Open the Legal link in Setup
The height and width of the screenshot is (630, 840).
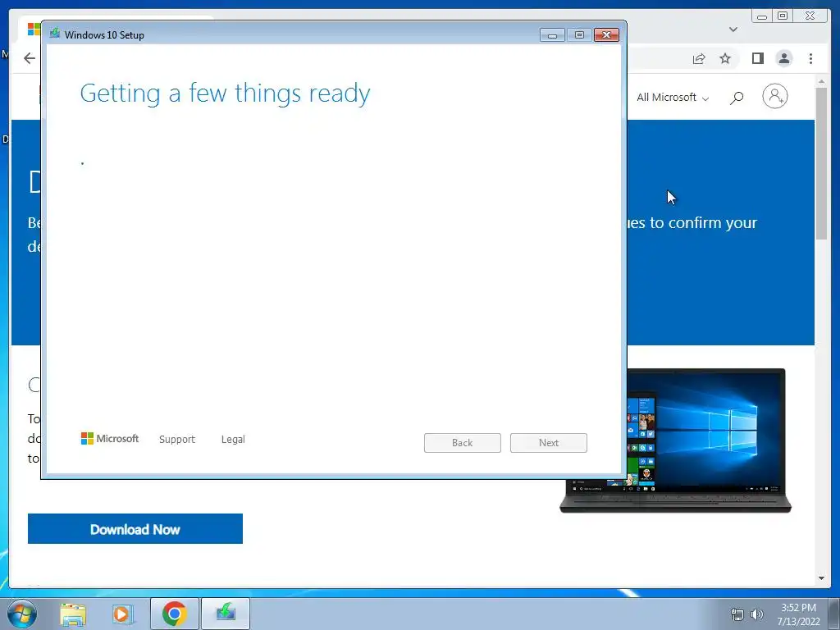click(233, 440)
